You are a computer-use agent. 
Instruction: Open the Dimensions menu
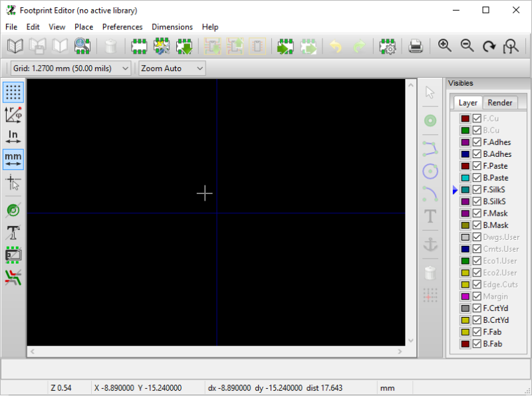point(172,27)
